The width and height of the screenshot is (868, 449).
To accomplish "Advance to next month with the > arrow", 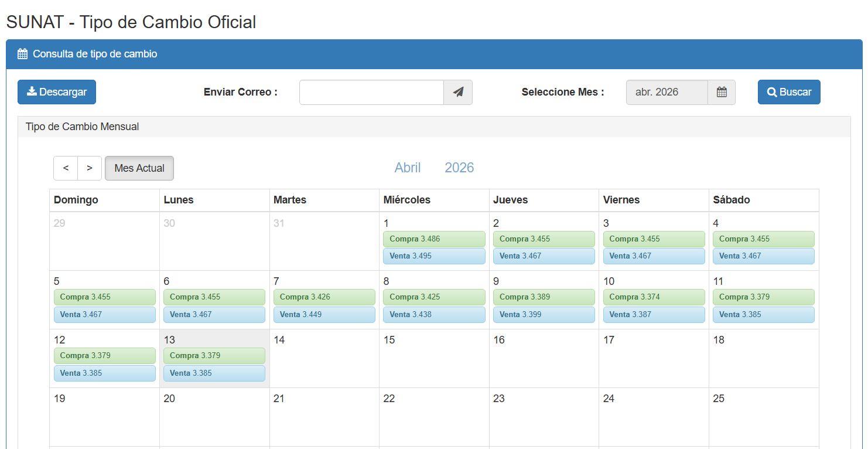I will [90, 168].
